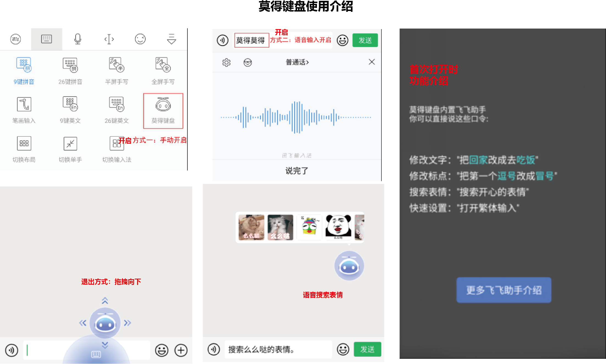The image size is (606, 364).
Task: Tap voice icon left of 莫得莫得 field
Action: pyautogui.click(x=222, y=40)
